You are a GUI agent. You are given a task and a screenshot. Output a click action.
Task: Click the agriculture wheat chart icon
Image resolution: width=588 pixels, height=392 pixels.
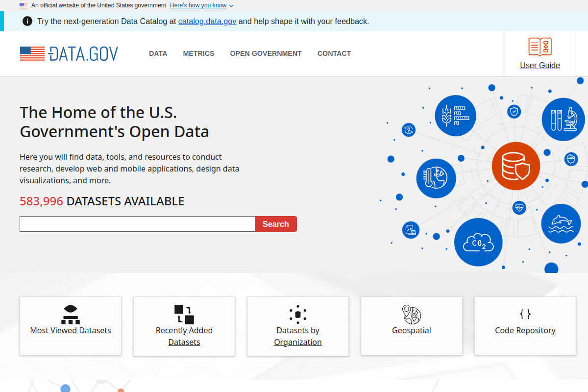[x=456, y=116]
